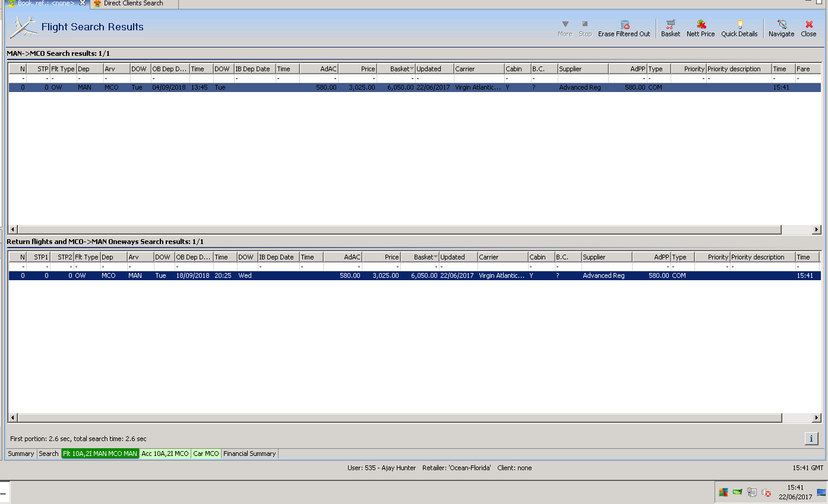Select the 20:25 departure time cell
Image resolution: width=828 pixels, height=504 pixels.
tap(225, 275)
